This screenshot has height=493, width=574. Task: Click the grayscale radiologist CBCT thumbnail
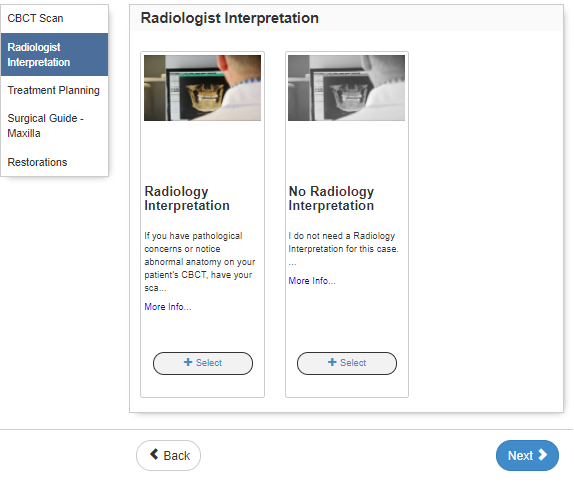[x=346, y=88]
